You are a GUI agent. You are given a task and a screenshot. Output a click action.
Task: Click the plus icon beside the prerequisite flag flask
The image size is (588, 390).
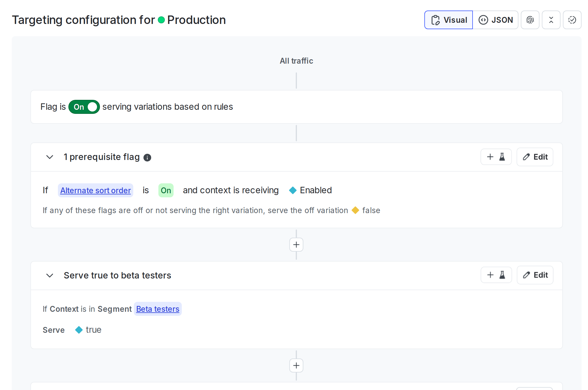pos(490,157)
